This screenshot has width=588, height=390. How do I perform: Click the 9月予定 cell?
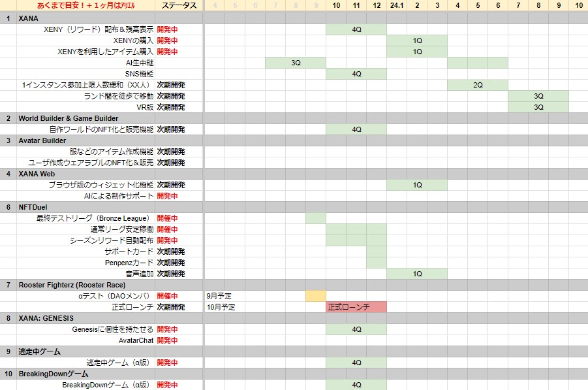pyautogui.click(x=219, y=296)
